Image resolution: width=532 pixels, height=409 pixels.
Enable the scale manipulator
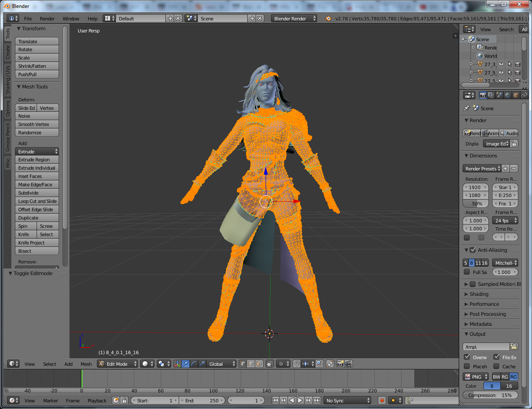(202, 364)
